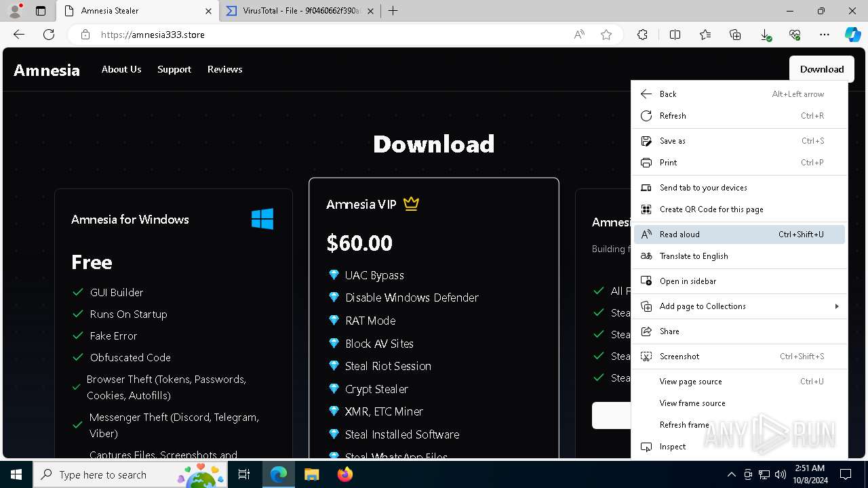Go back with the toolbar arrow
This screenshot has width=868, height=488.
click(x=19, y=35)
